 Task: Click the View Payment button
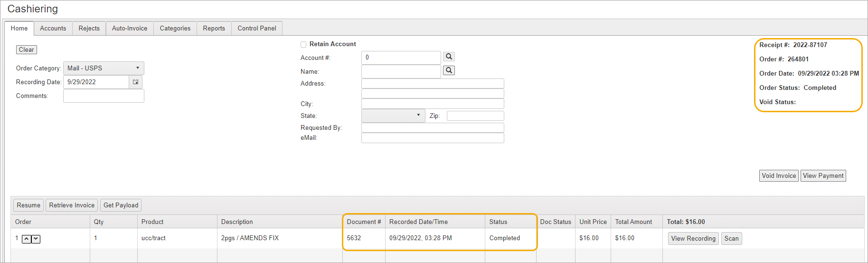pyautogui.click(x=823, y=176)
